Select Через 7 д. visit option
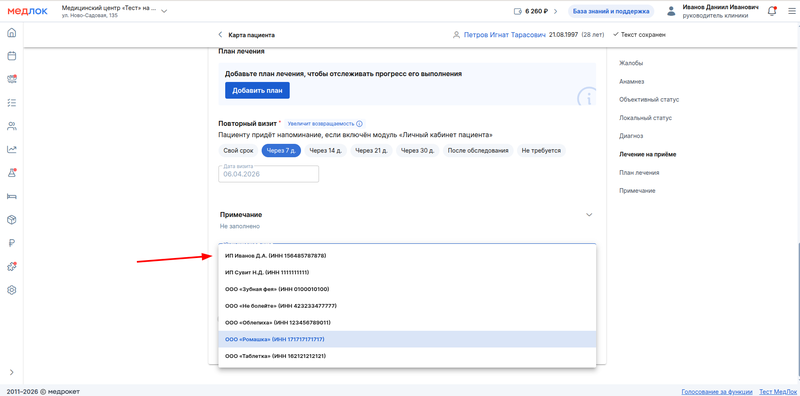 281,151
